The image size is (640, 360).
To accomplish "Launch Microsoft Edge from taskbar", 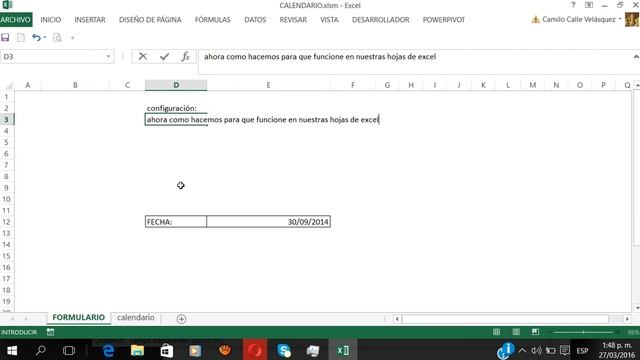I will (108, 350).
